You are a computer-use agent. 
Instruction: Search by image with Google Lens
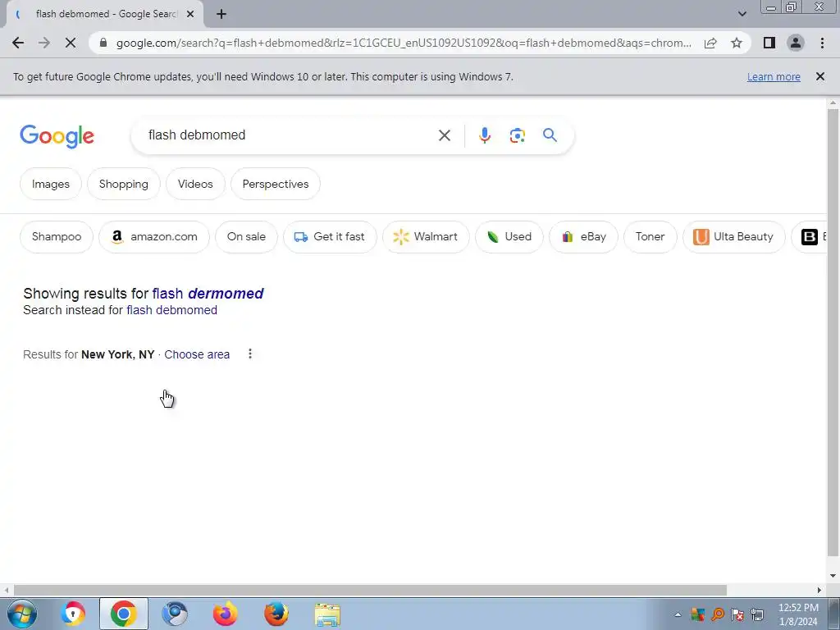[517, 135]
